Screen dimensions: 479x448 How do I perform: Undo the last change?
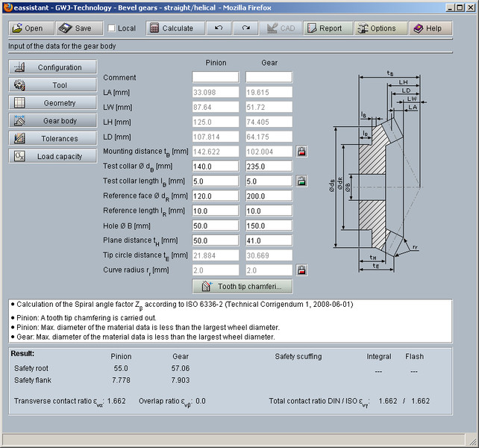(218, 28)
